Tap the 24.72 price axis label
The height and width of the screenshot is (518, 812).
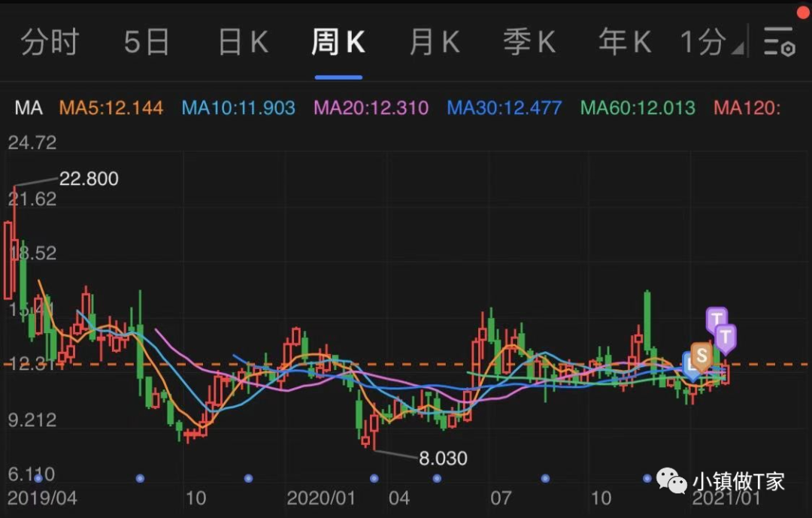pos(32,142)
